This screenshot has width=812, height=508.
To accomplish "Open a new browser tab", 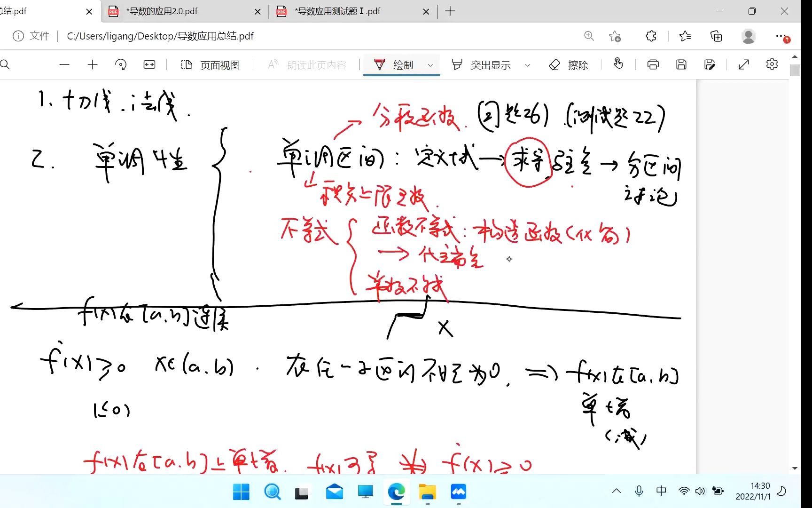I will point(450,11).
